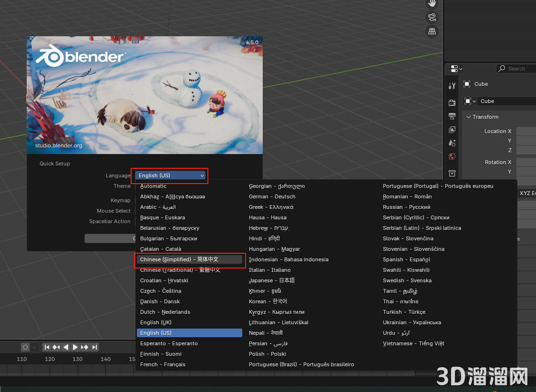536x392 pixels.
Task: Toggle the pan view hand icon
Action: click(432, 4)
